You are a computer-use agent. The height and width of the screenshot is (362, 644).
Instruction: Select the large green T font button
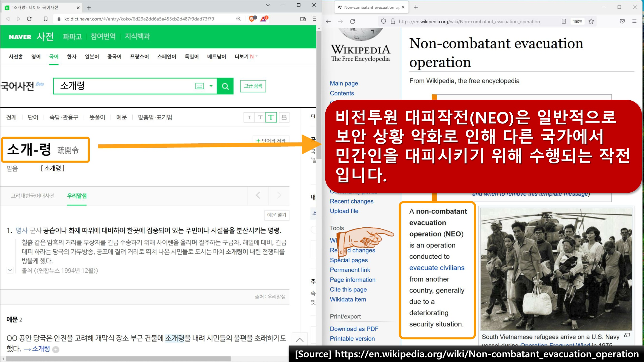point(271,117)
